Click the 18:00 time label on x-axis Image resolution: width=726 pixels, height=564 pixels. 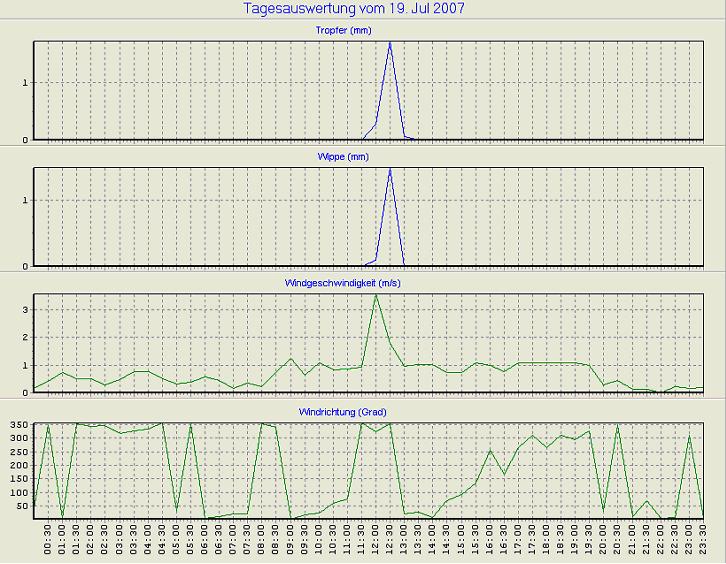pos(547,541)
